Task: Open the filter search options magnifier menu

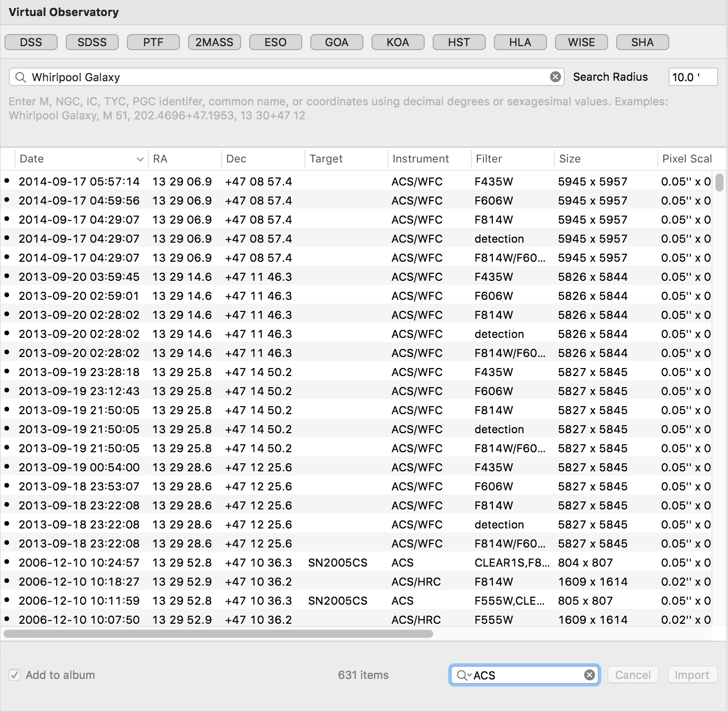Action: click(464, 675)
